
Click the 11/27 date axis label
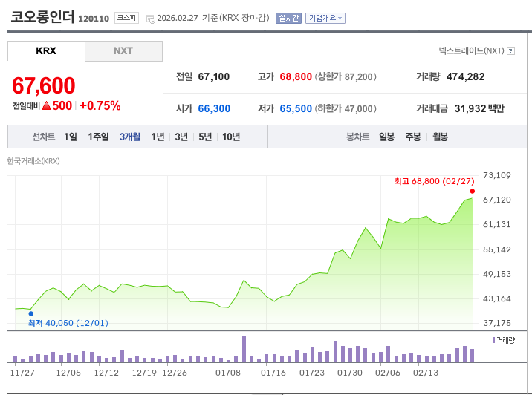point(22,373)
